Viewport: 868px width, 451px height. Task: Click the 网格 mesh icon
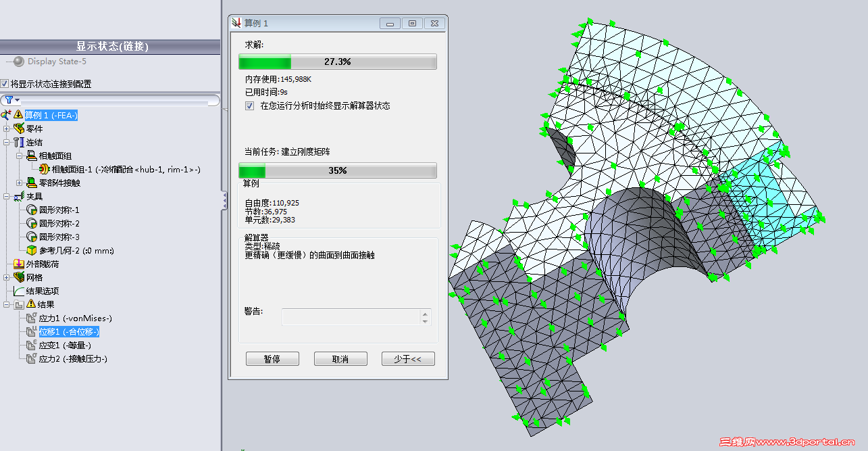(19, 277)
